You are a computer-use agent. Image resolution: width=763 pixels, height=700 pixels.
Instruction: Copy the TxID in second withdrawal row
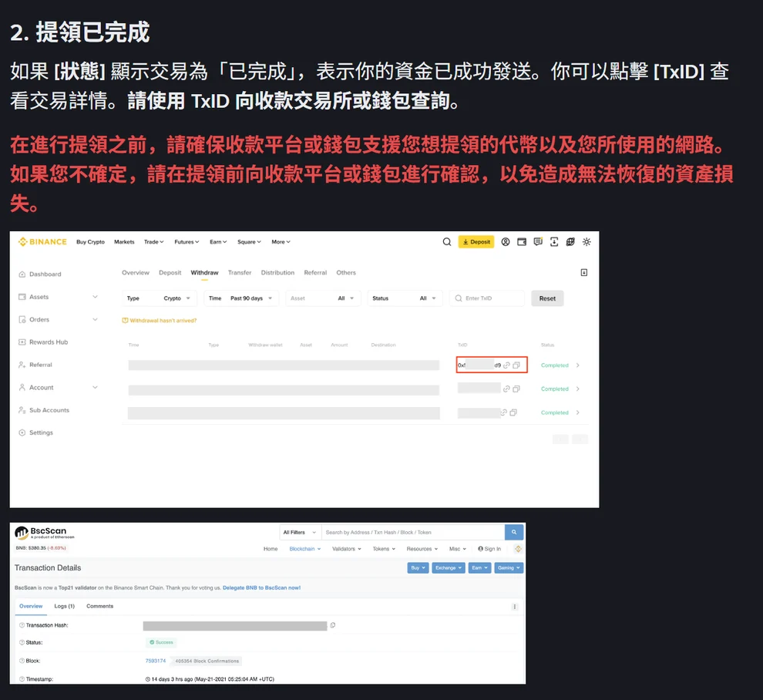click(x=516, y=389)
